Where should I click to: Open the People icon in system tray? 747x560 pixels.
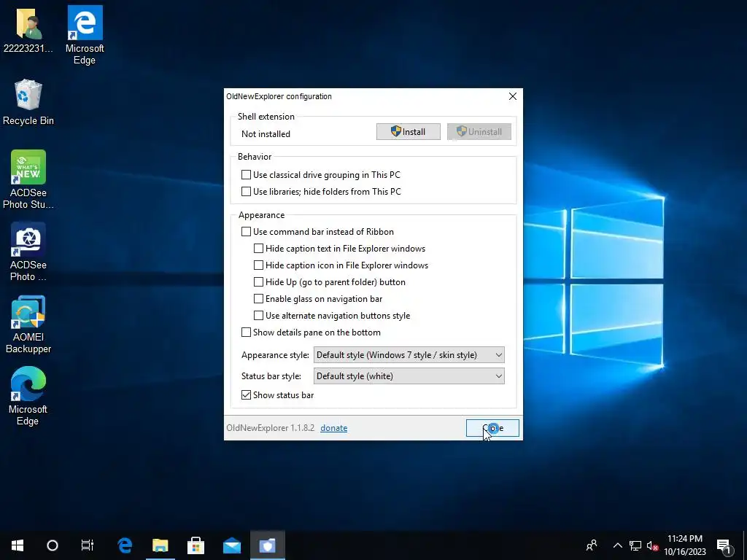(x=592, y=545)
